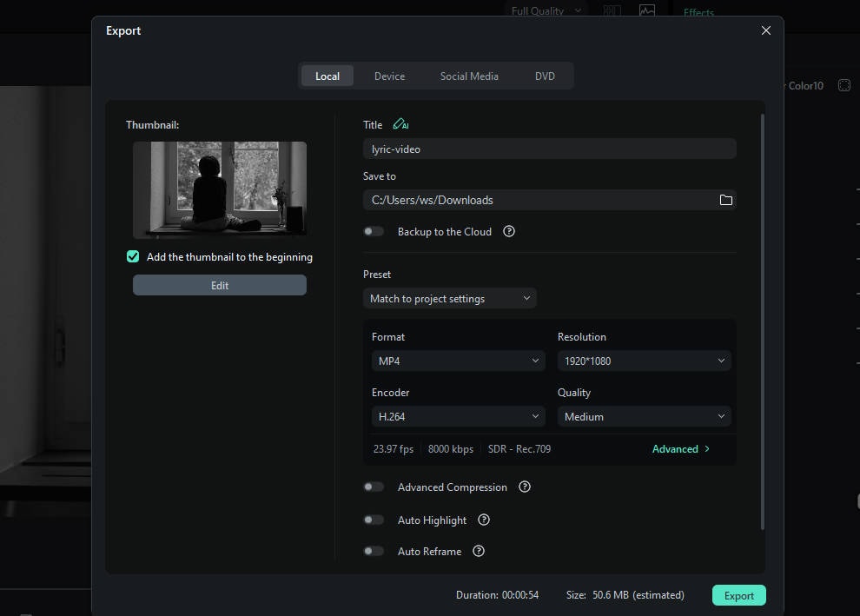Switch to the Device tab
Image resolution: width=860 pixels, height=616 pixels.
coord(389,76)
